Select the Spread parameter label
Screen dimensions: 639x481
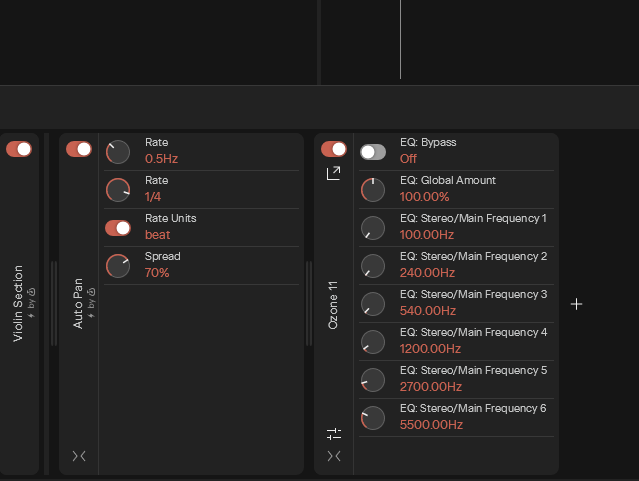pyautogui.click(x=163, y=256)
